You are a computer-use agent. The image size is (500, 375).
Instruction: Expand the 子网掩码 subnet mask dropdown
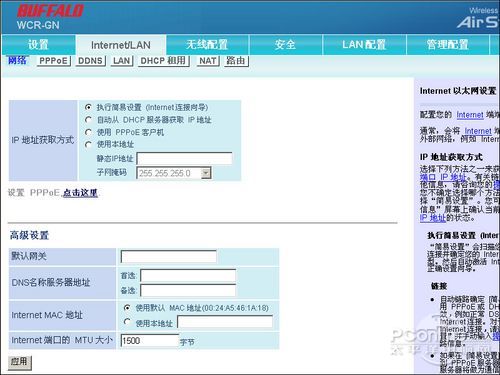206,173
